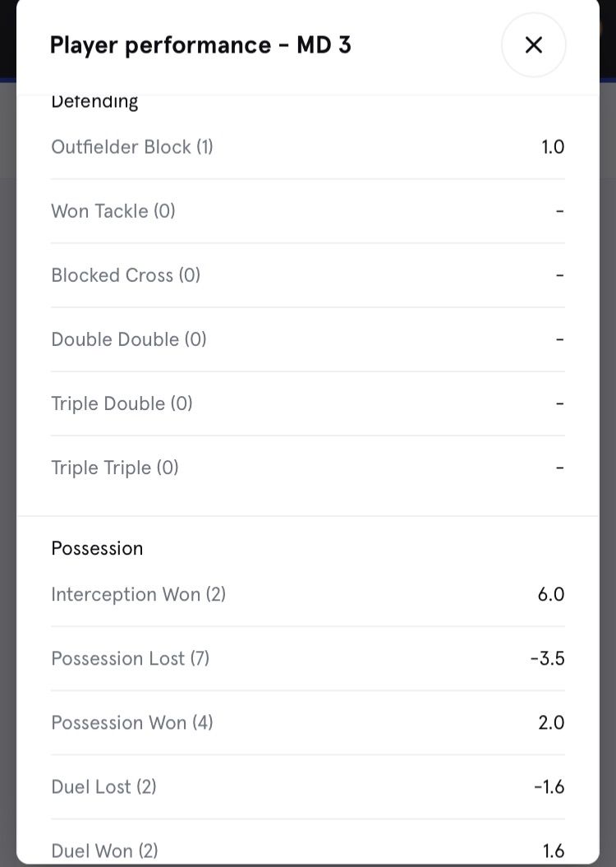Click the 1.0 Outfielder Block score

553,147
